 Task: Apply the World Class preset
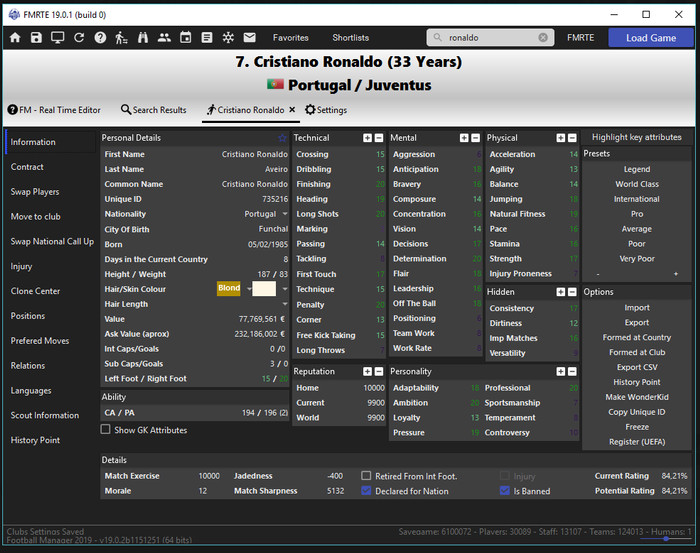point(637,184)
